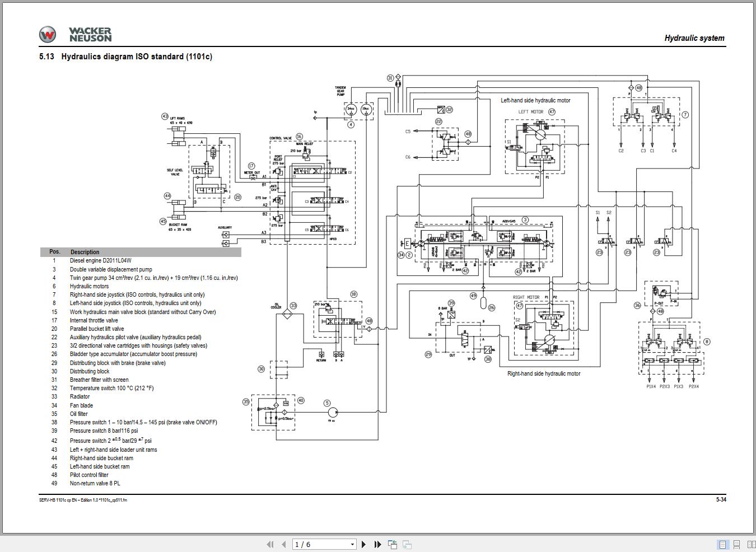
Task: Advance to the next page
Action: [x=364, y=544]
